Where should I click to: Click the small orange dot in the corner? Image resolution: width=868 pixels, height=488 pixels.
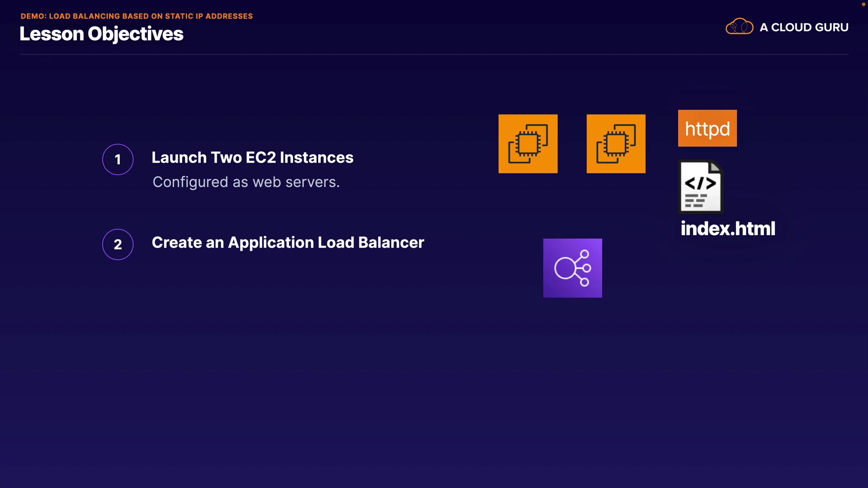click(863, 5)
